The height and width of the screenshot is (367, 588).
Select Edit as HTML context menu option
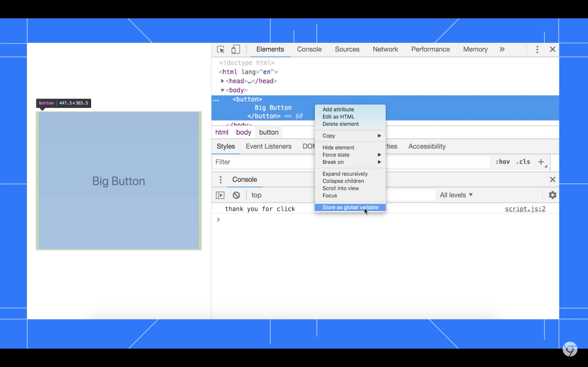[339, 116]
